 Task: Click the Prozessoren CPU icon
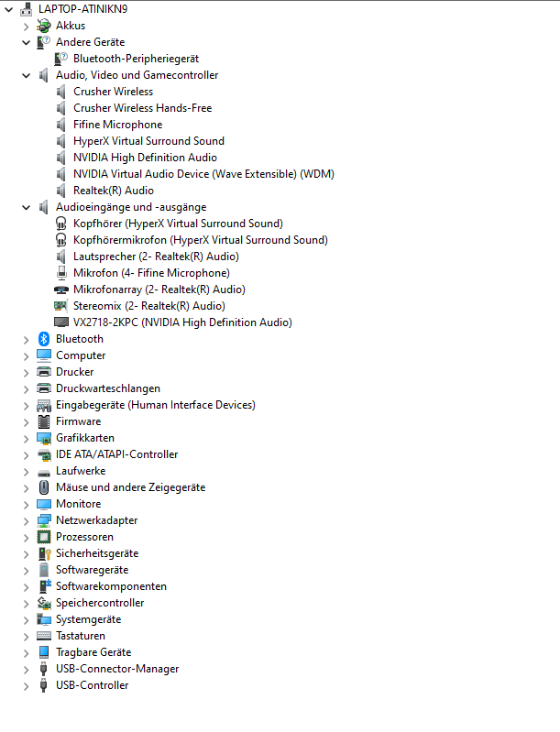click(44, 537)
